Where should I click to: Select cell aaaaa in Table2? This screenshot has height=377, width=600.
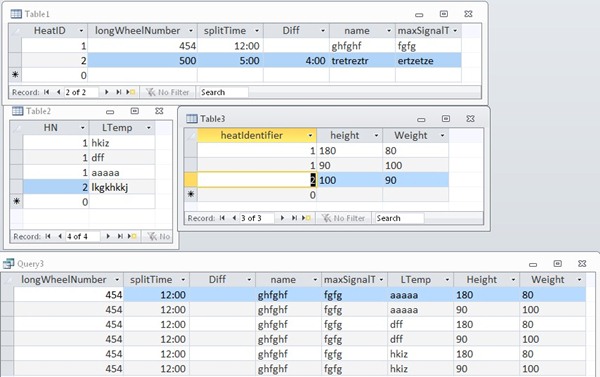[x=122, y=173]
